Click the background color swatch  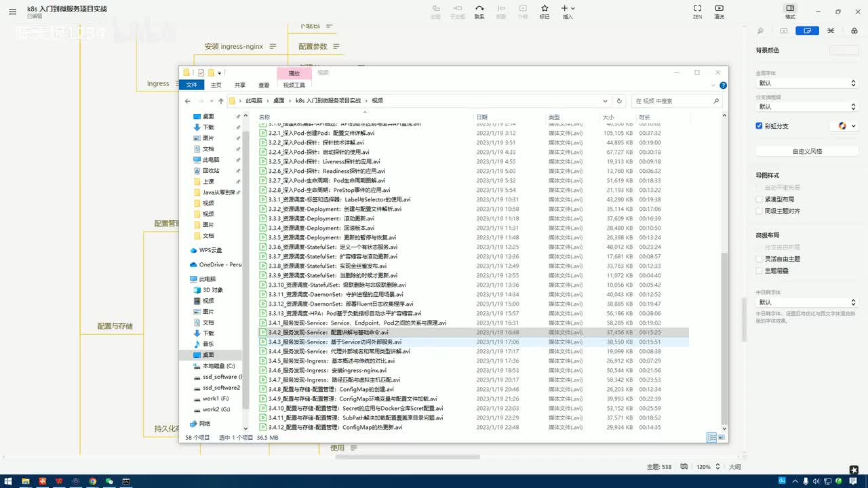[x=844, y=50]
